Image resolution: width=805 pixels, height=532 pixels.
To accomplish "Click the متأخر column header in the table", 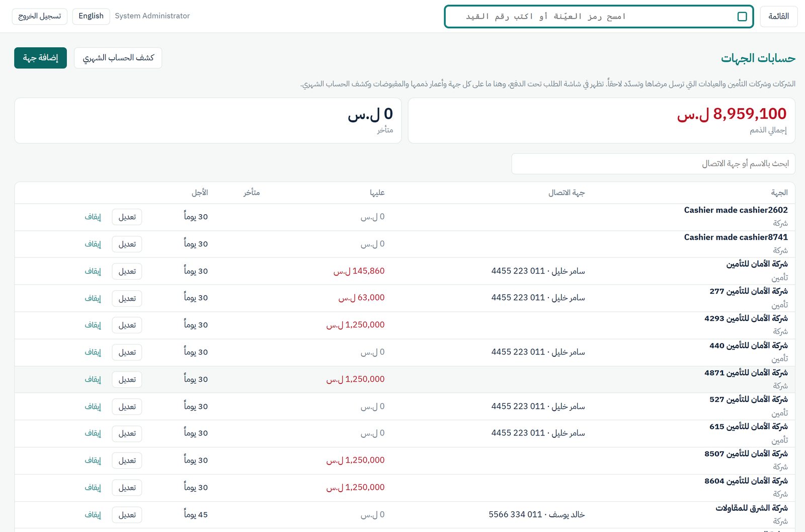I will click(252, 193).
